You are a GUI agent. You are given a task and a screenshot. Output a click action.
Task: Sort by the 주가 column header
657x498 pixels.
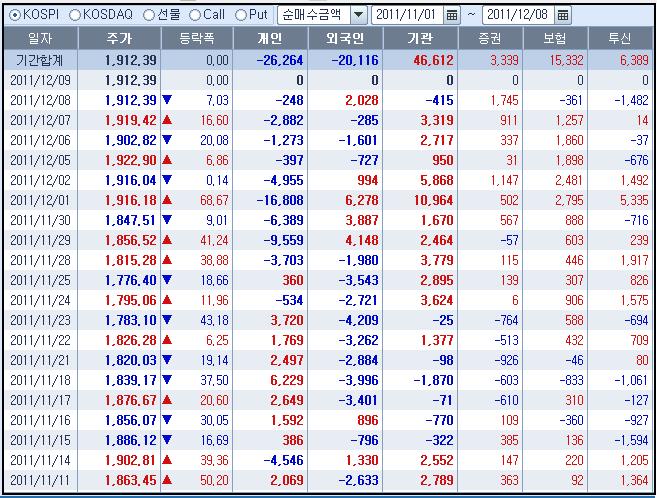pos(119,39)
